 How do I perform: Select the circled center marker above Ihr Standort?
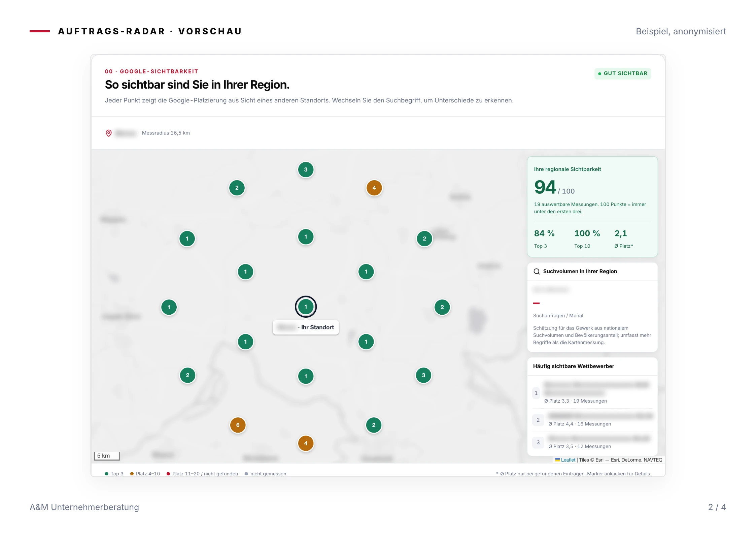click(306, 307)
